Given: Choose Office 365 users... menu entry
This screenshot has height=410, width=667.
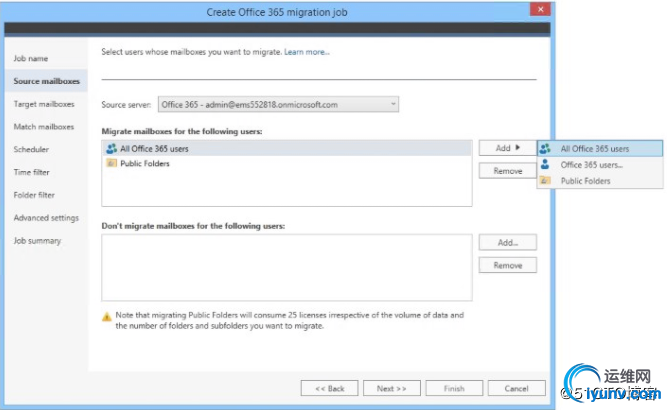Looking at the screenshot, I should coord(600,165).
